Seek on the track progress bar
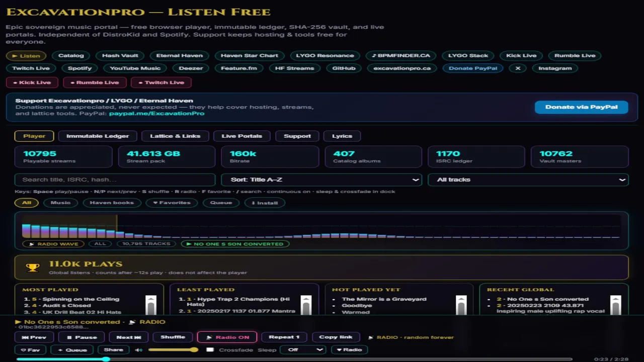The width and height of the screenshot is (644, 362). pyautogui.click(x=294, y=359)
